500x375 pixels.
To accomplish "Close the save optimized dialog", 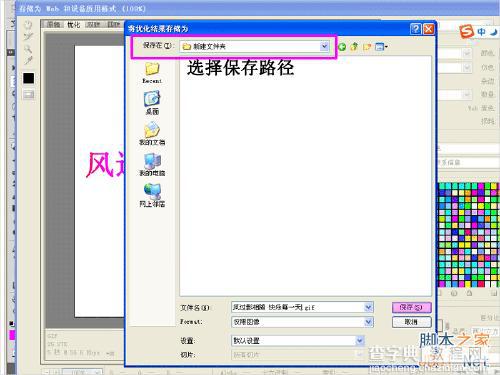I will point(429,29).
